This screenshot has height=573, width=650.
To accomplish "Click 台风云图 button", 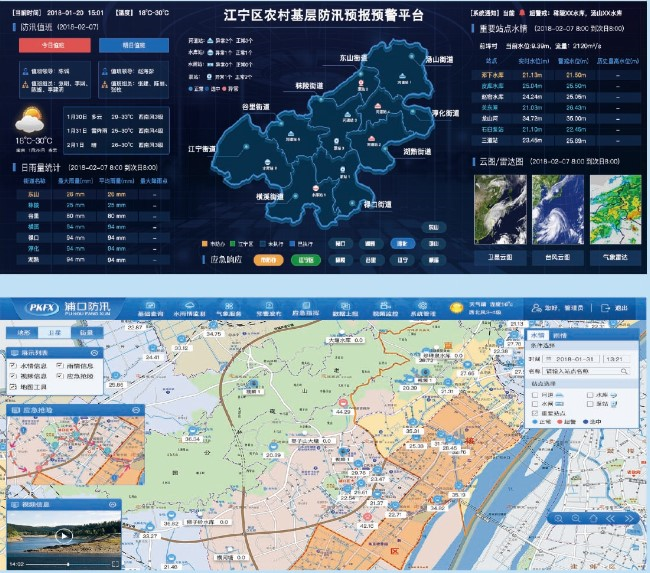I will point(558,257).
